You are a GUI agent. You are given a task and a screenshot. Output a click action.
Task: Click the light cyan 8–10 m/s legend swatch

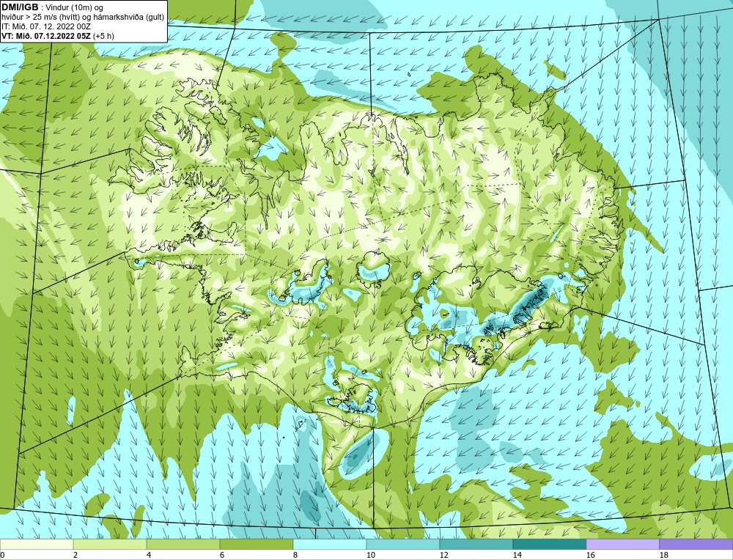(330, 545)
